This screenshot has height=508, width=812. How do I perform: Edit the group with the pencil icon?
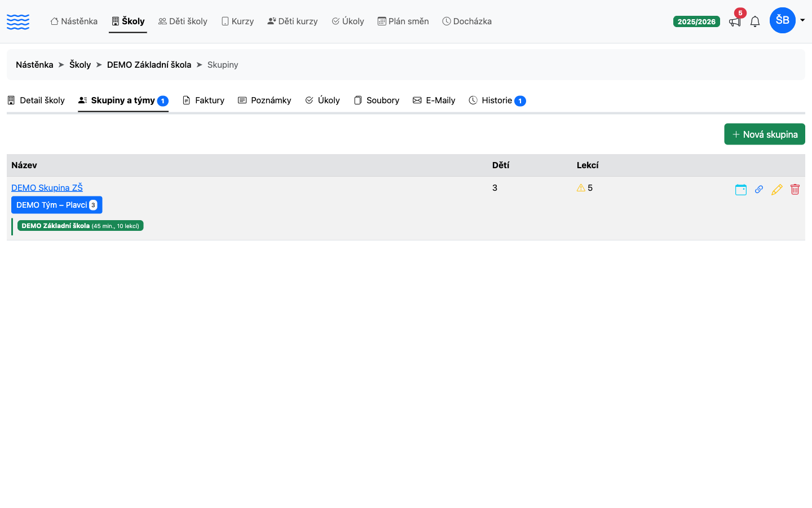[x=777, y=190]
